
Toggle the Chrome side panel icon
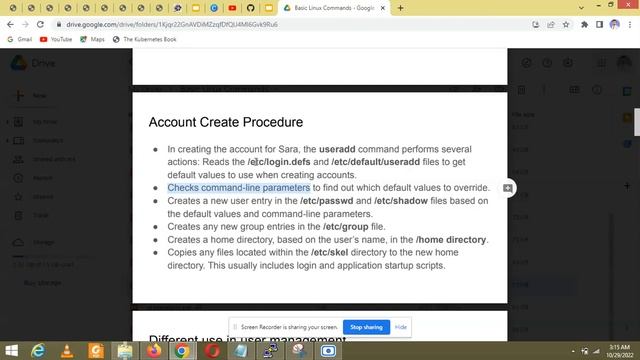coord(599,24)
